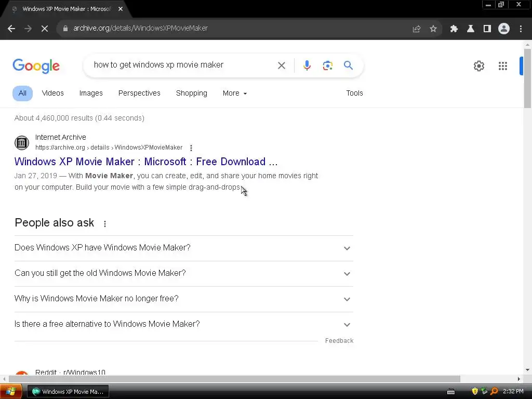Viewport: 532px width, 399px height.
Task: Open Google apps grid
Action: 502,66
